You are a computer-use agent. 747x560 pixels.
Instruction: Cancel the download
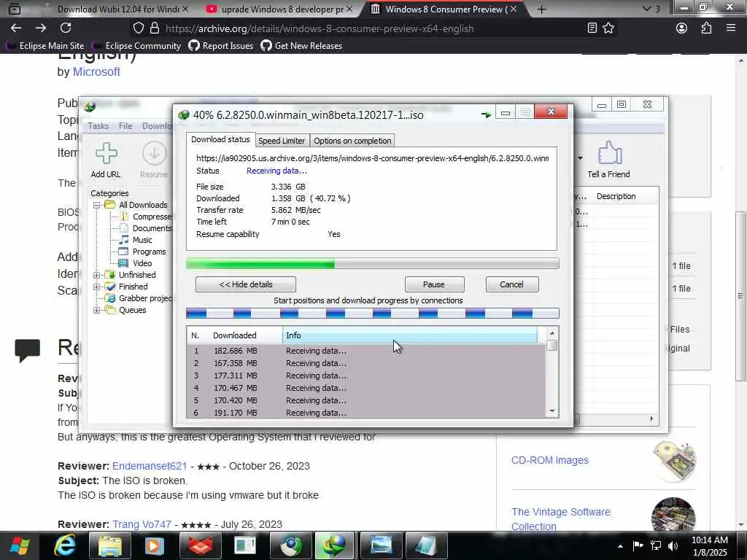(511, 284)
